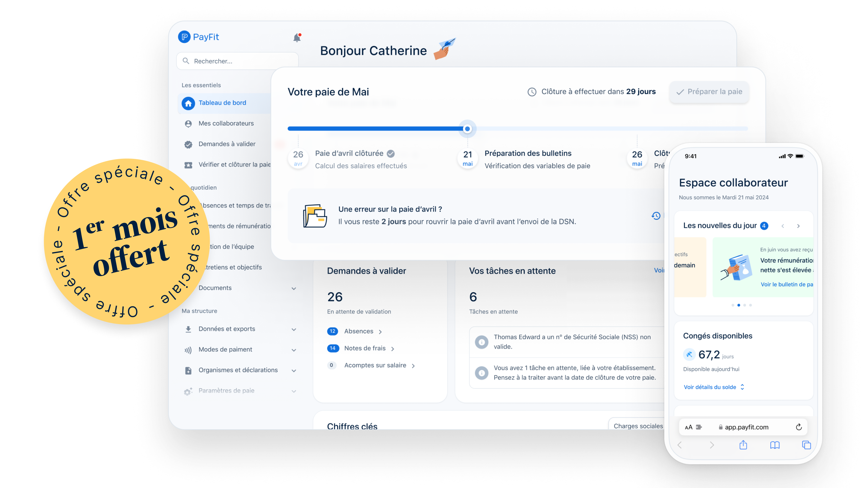Screen dimensions: 868x488
Task: Click the Mes collaborateurs person icon
Action: click(188, 124)
